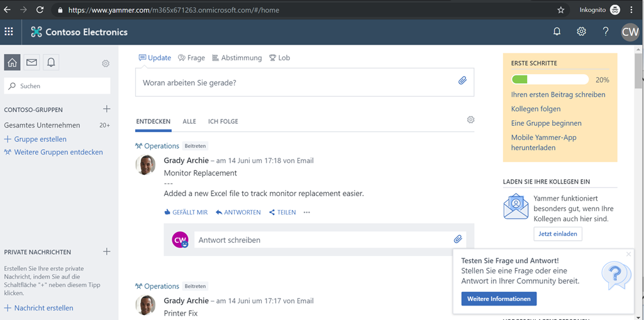This screenshot has height=320, width=644.
Task: Attach file to the update post box
Action: pyautogui.click(x=462, y=80)
